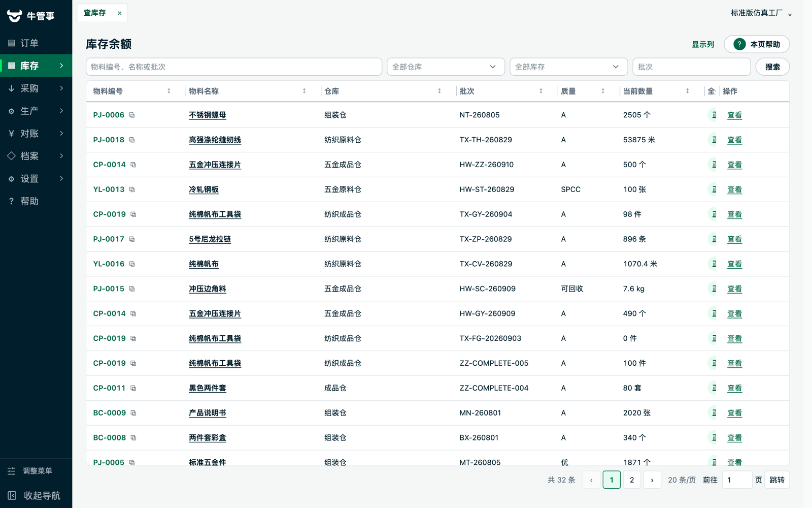View details for batch NT-260805 row
This screenshot has width=812, height=508.
[x=734, y=115]
